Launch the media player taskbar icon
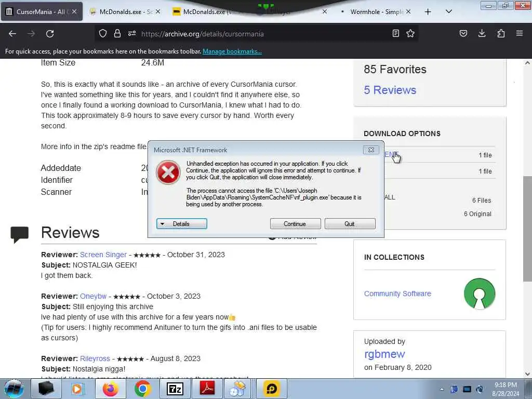532x399 pixels. tap(77, 389)
